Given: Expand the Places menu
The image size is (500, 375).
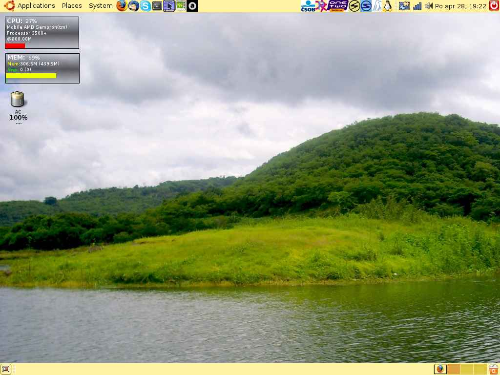Looking at the screenshot, I should (x=72, y=6).
